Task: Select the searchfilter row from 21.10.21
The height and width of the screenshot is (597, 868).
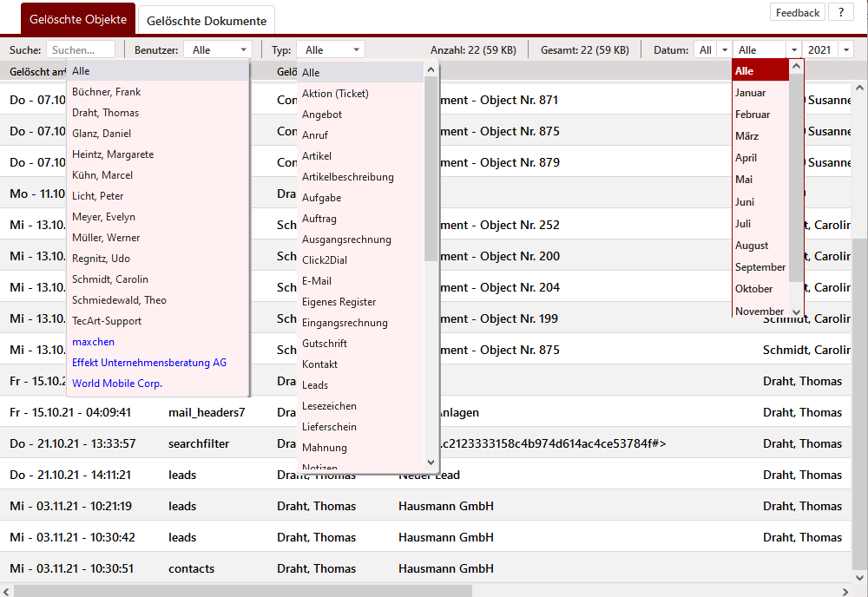Action: tap(199, 443)
